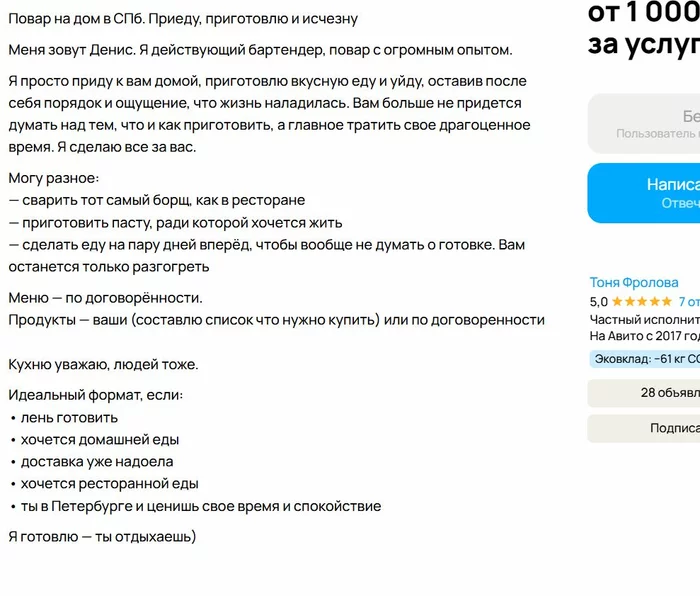Click the "5,0" rating number

pos(598,301)
